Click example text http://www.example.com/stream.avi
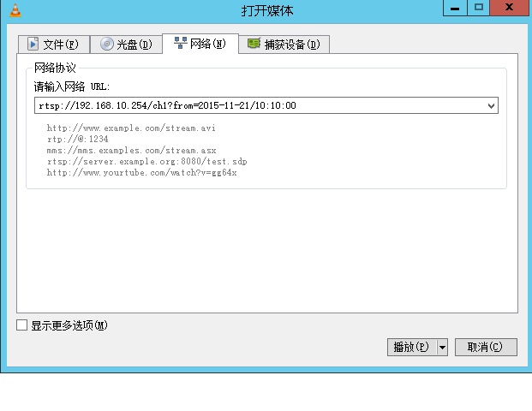 click(x=131, y=128)
